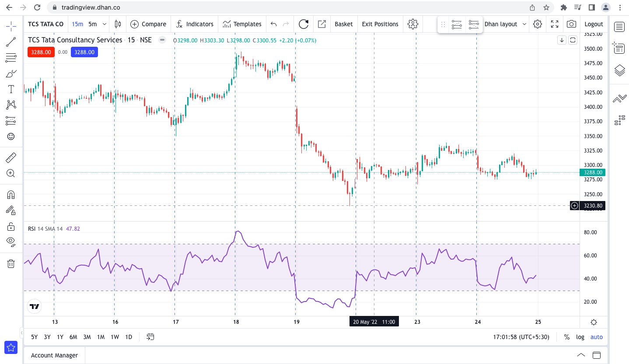Open chart properties gear near layout

pos(538,24)
